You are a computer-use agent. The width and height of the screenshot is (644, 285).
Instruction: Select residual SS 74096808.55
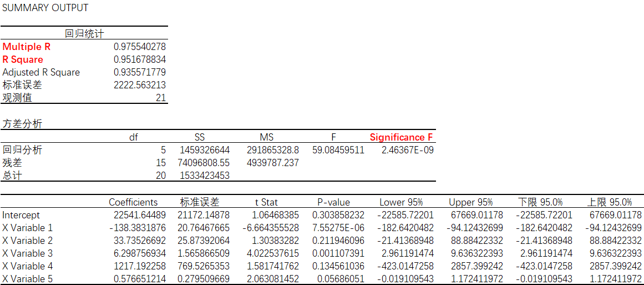(x=203, y=163)
